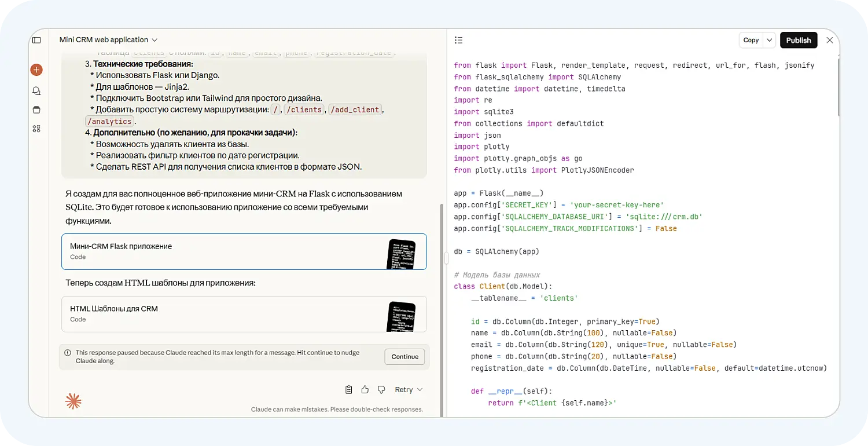
Task: Expand the Retry dropdown
Action: pyautogui.click(x=409, y=390)
